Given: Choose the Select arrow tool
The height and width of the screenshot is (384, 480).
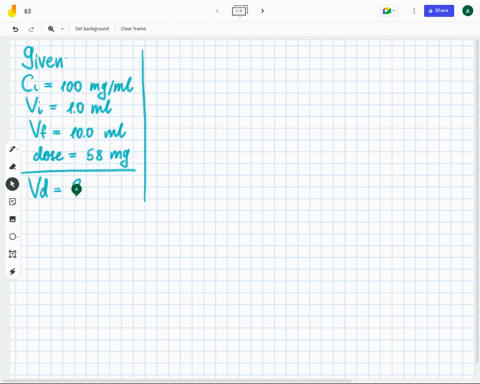Looking at the screenshot, I should pyautogui.click(x=12, y=184).
